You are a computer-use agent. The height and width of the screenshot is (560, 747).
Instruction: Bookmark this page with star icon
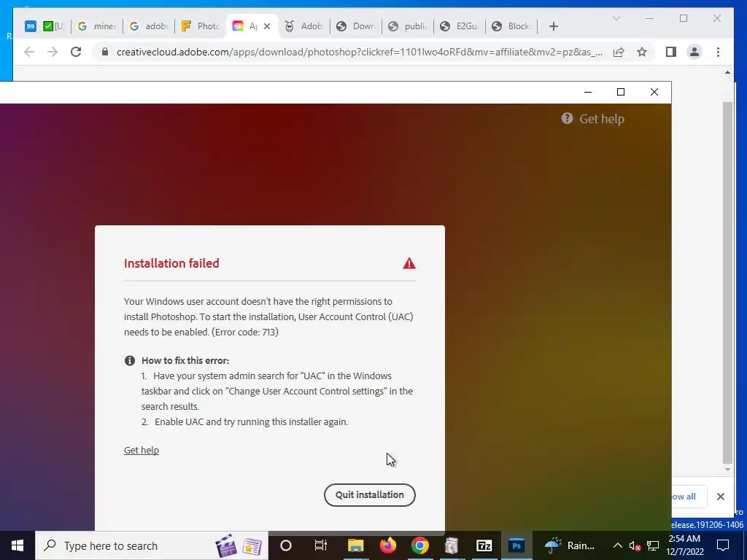(642, 52)
